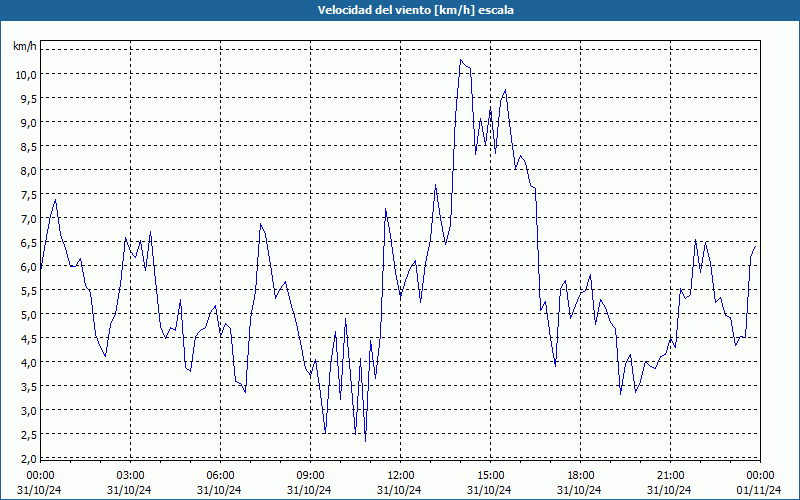This screenshot has width=800, height=500.
Task: Click the 8,0 y-axis label
Action: click(x=29, y=170)
